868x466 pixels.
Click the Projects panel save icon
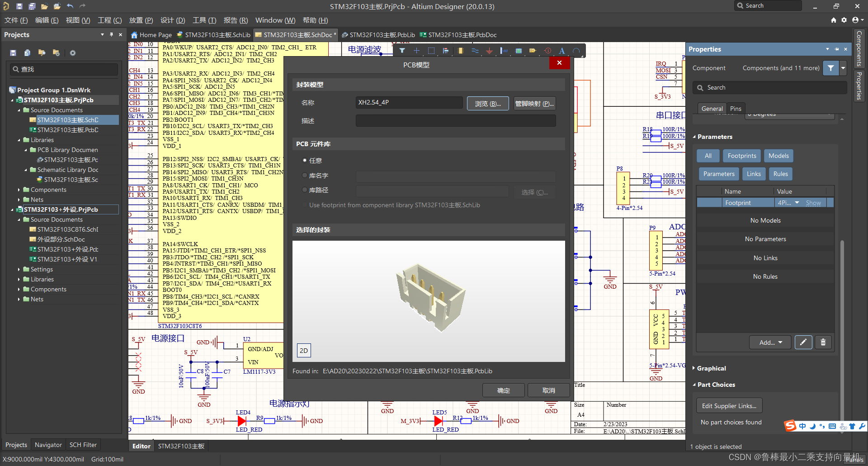[13, 53]
